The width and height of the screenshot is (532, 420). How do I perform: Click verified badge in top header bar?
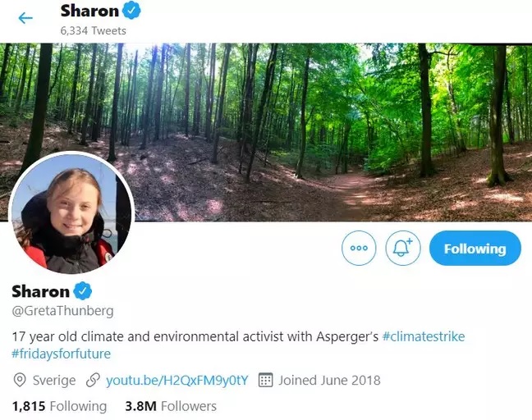coord(131,11)
